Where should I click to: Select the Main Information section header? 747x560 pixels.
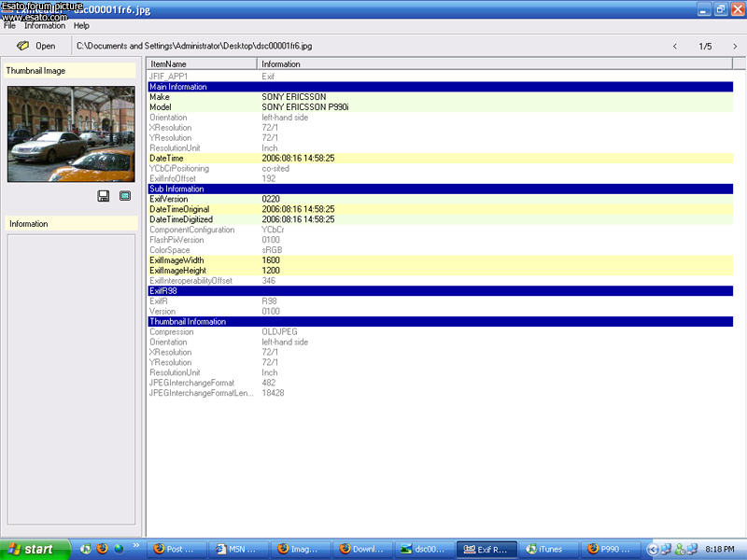[x=440, y=87]
